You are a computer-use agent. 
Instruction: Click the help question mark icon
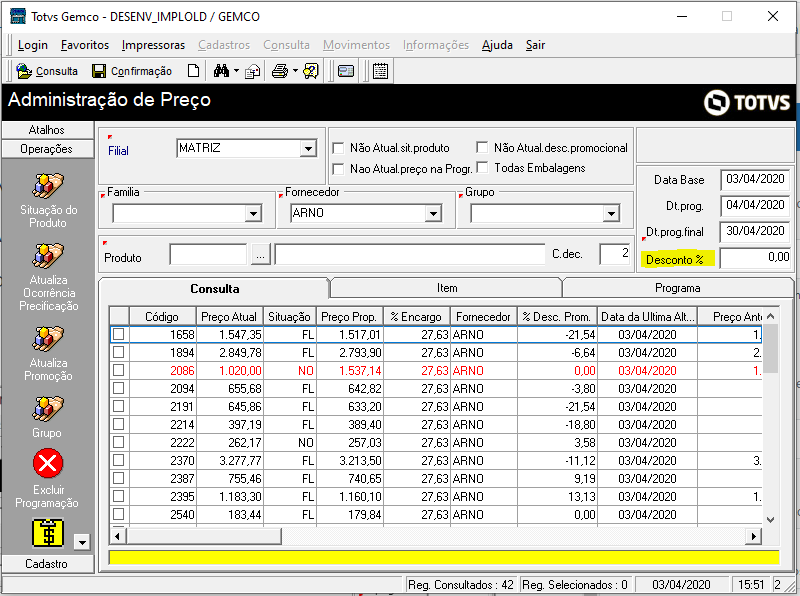(311, 71)
